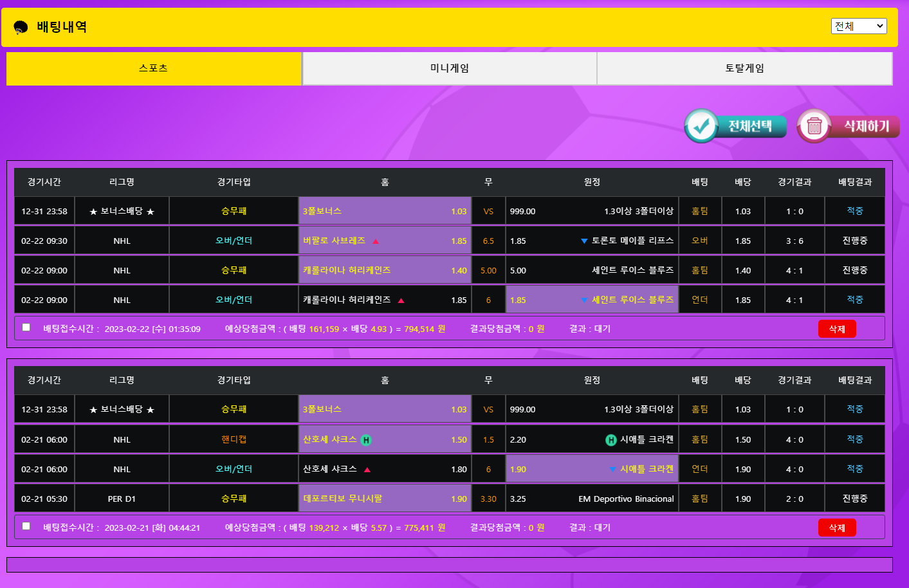Image resolution: width=909 pixels, height=588 pixels.
Task: Check the box for the 2023-02-22 bet slip
Action: (26, 327)
